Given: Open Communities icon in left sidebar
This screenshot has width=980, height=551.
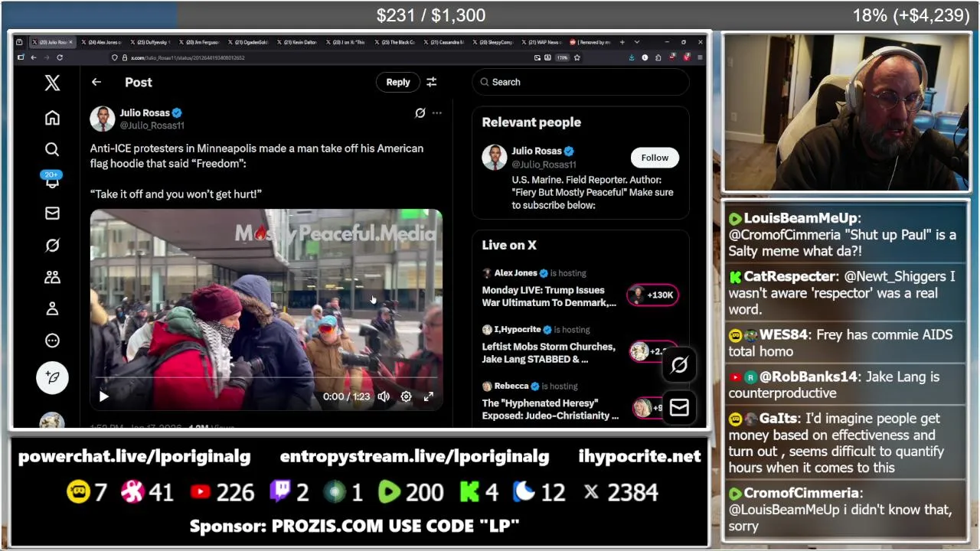Looking at the screenshot, I should [52, 277].
